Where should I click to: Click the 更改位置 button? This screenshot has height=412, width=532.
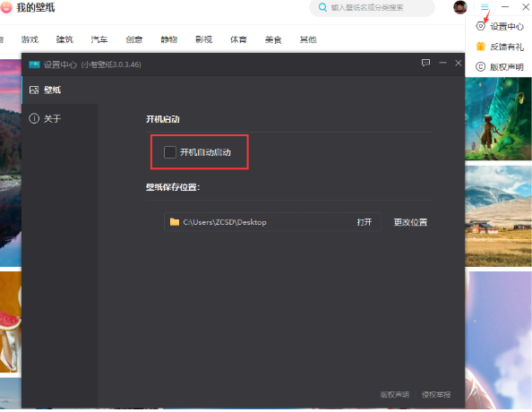point(410,222)
